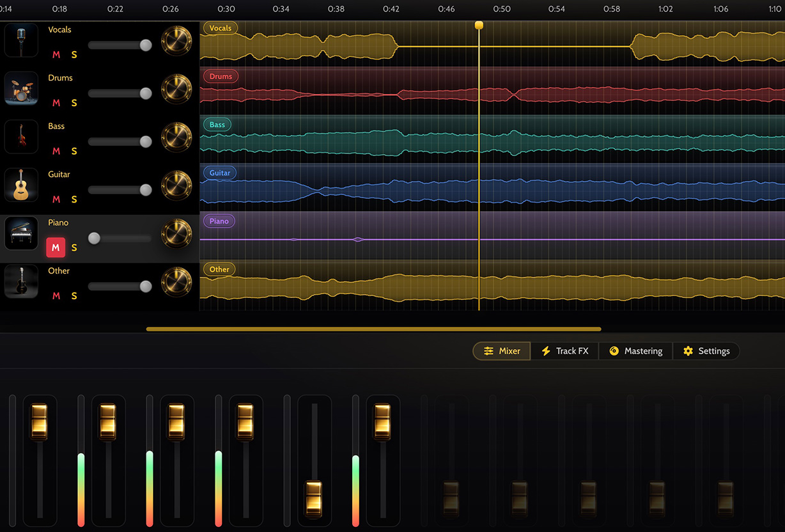Click the Guitar volume slider handle
The image size is (785, 532).
coord(145,190)
